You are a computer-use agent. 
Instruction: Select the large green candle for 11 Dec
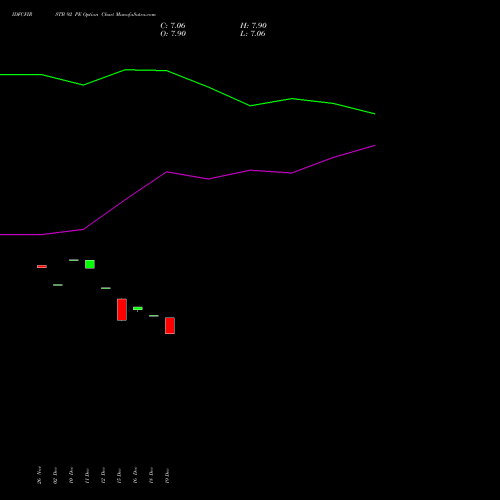[x=90, y=264]
